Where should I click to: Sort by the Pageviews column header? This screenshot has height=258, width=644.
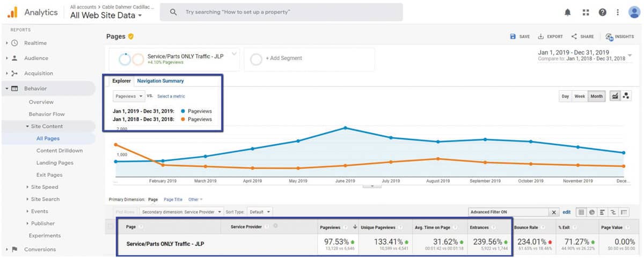[x=331, y=227]
